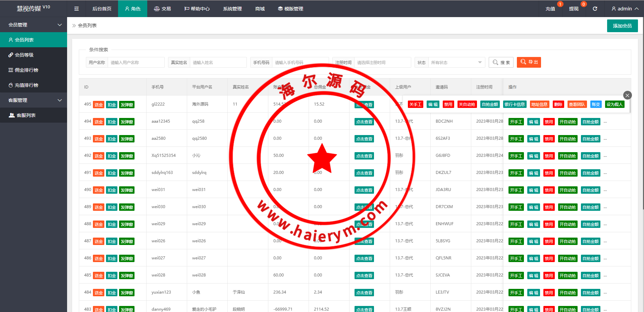Open 充值排行榜 in the sidebar

(26, 85)
